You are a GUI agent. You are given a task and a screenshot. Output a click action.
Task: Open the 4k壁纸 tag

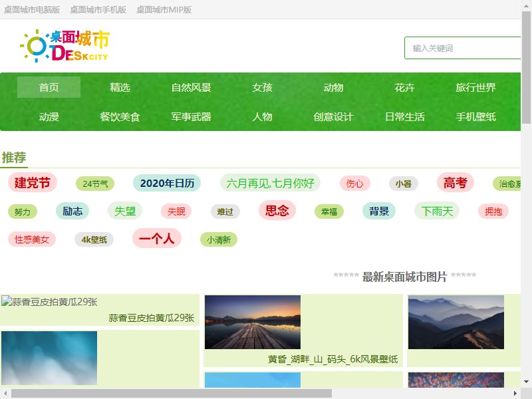click(x=94, y=239)
